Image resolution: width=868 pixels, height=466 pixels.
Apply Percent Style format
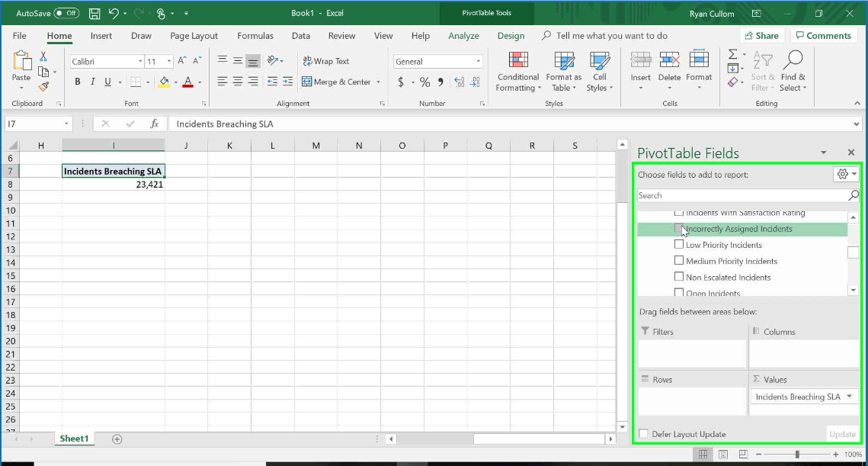424,82
